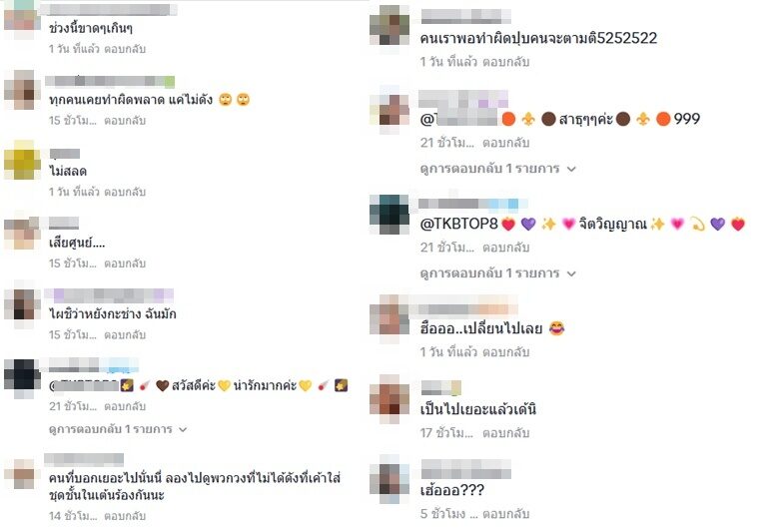Open avatar of the 'เสียศูนย์....' commenter

[x=22, y=233]
